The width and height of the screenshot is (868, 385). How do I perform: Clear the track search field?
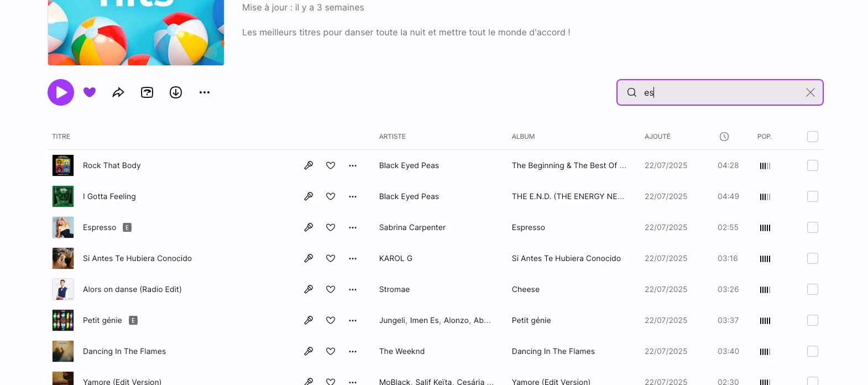810,92
